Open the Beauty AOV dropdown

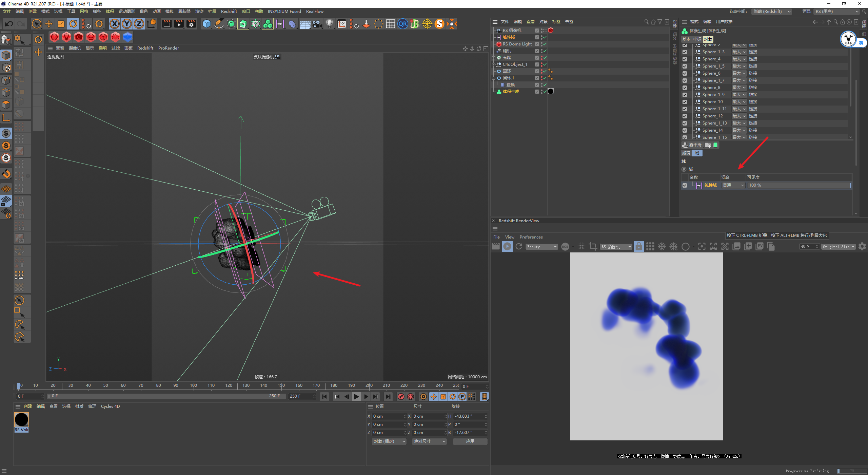point(541,247)
